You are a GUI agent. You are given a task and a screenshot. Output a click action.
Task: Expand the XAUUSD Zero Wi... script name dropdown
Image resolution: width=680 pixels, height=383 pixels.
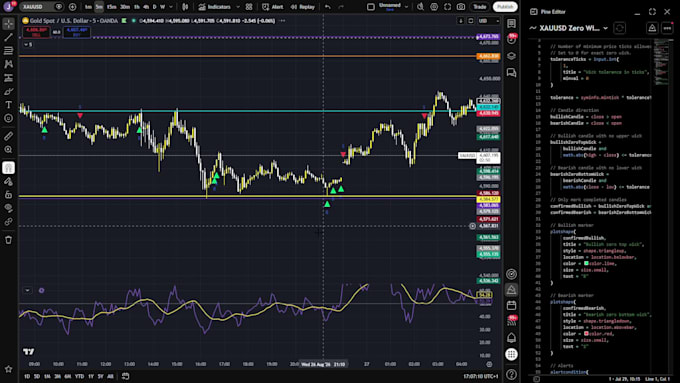[x=605, y=29]
